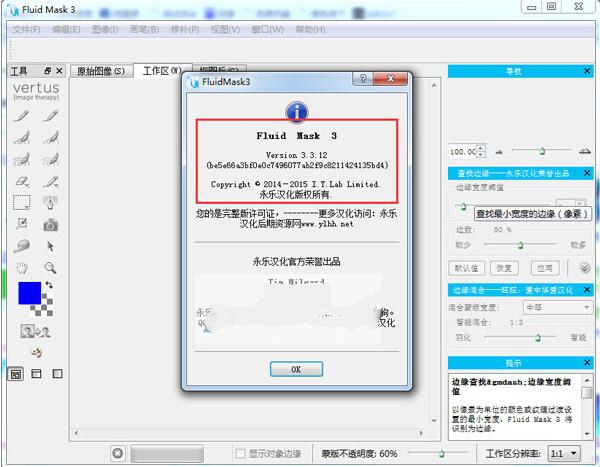Screen dimensions: 600x467
Task: Open the 文件(F) menu
Action: coord(26,29)
